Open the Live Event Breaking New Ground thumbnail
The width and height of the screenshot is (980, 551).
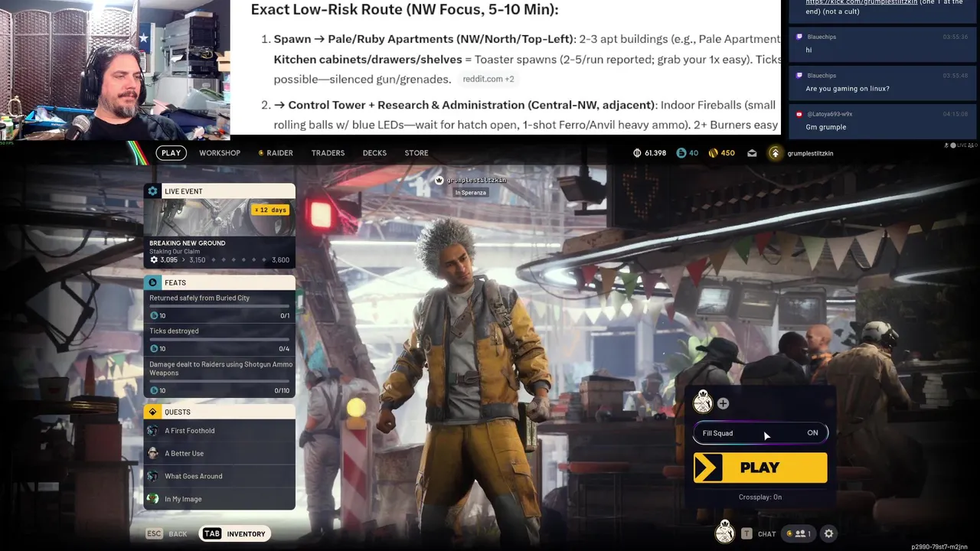(219, 217)
